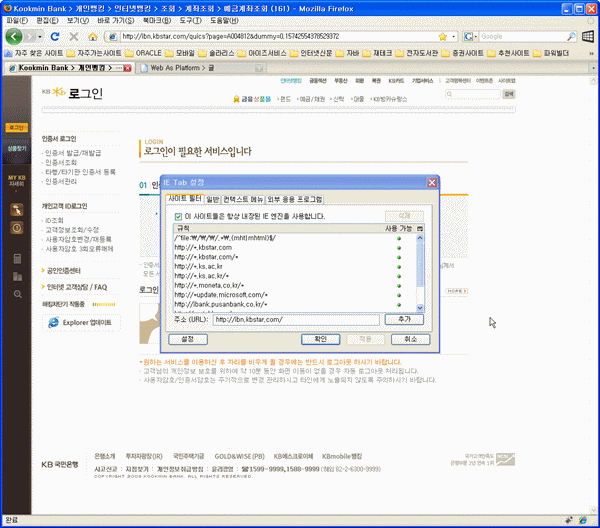Screen dimensions: 600x528
Task: Toggle enabled dot for the file:/// mht rule
Action: tap(399, 238)
